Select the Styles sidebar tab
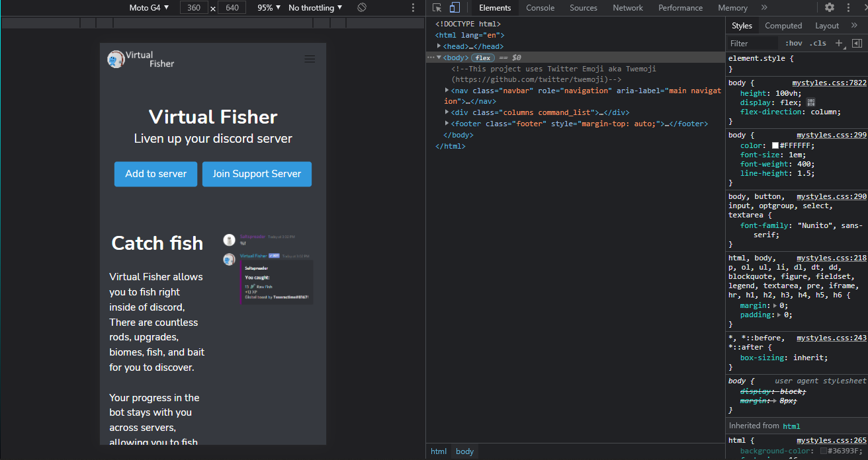Viewport: 868px width, 460px height. pos(742,26)
